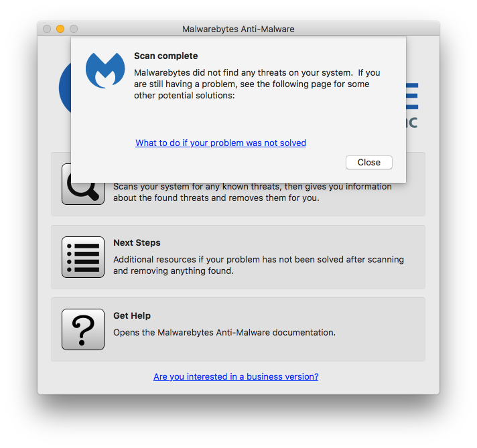The image size is (477, 448).
Task: Open 'What to do if your problem was not solved' link
Action: (x=220, y=143)
